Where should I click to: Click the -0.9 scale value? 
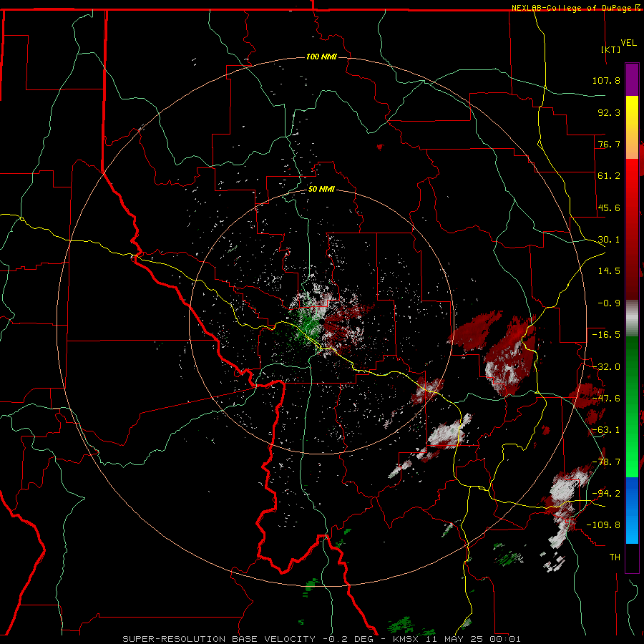click(x=609, y=303)
